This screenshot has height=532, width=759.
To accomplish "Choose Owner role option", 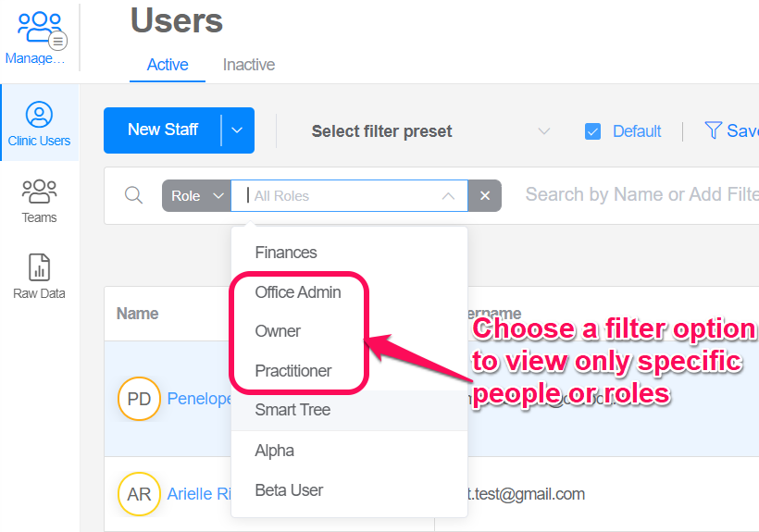I will pyautogui.click(x=350, y=331).
